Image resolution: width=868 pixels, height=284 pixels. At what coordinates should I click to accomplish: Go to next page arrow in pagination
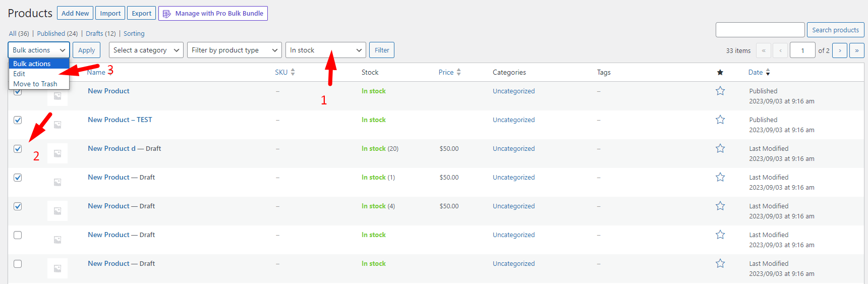click(x=839, y=50)
